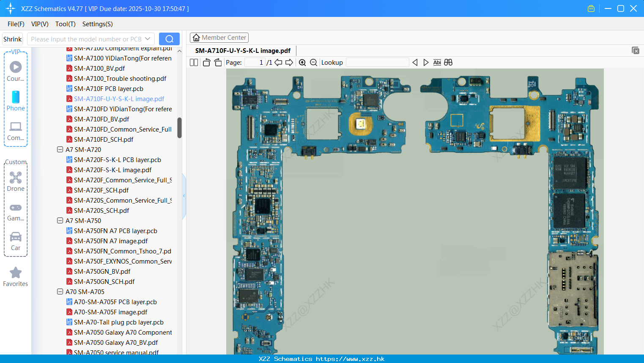644x363 pixels.
Task: Open SM-A750FN A7 PCB layer.pcb
Action: [x=115, y=231]
